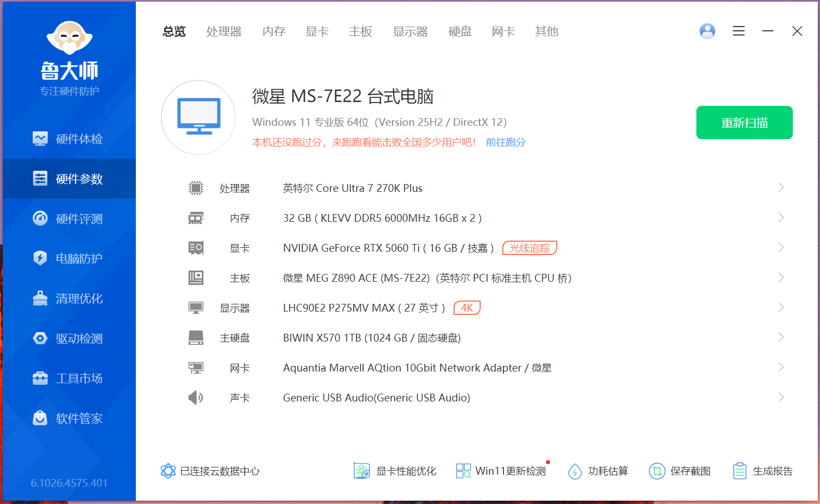Click the 生成报告 clipboard icon
The height and width of the screenshot is (504, 820).
coord(740,471)
